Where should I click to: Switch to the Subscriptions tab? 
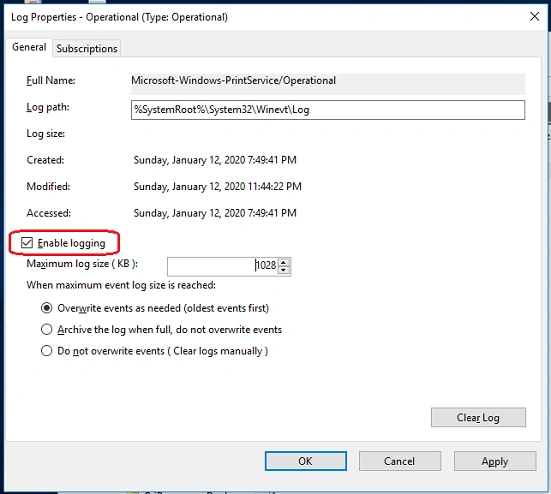click(87, 48)
